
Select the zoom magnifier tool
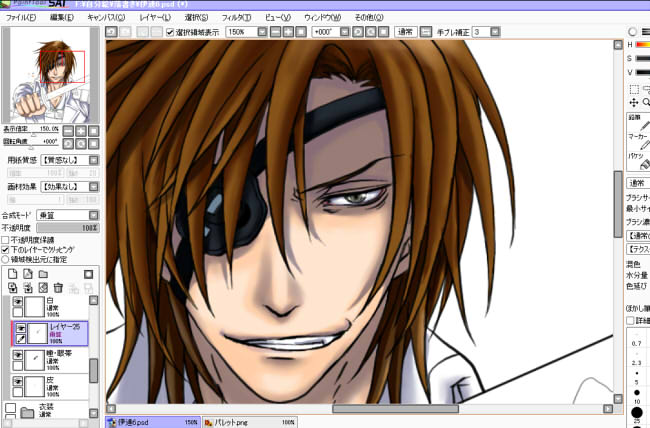pos(646,102)
